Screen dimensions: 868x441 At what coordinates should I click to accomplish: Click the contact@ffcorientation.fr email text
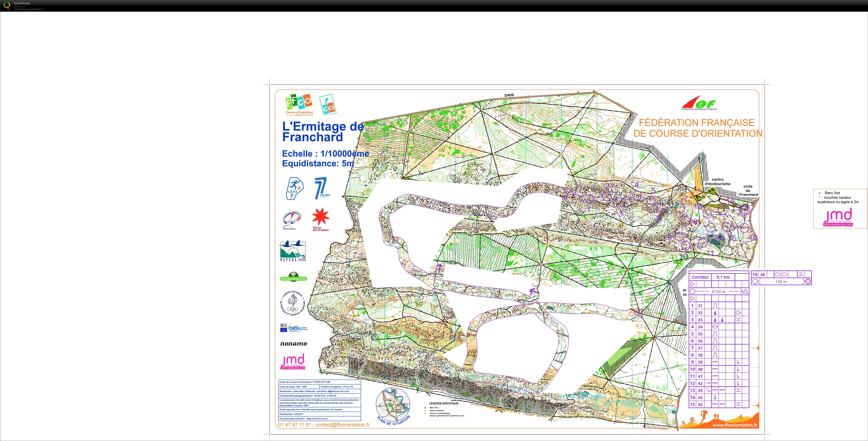[x=343, y=425]
